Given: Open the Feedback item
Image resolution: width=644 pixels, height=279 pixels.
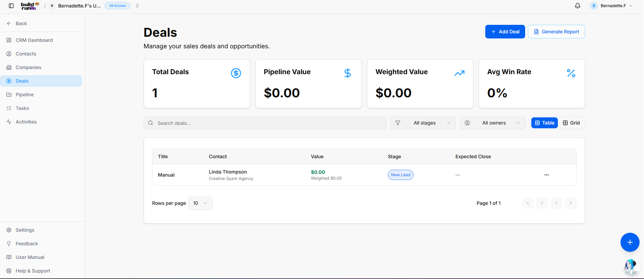Looking at the screenshot, I should coord(41,244).
